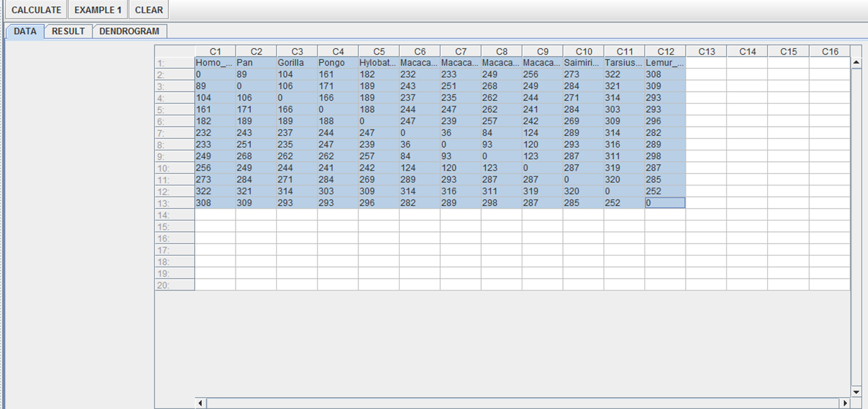Select the Pongo cell in column C4
Viewport: 868px width, 409px height.
(x=337, y=63)
